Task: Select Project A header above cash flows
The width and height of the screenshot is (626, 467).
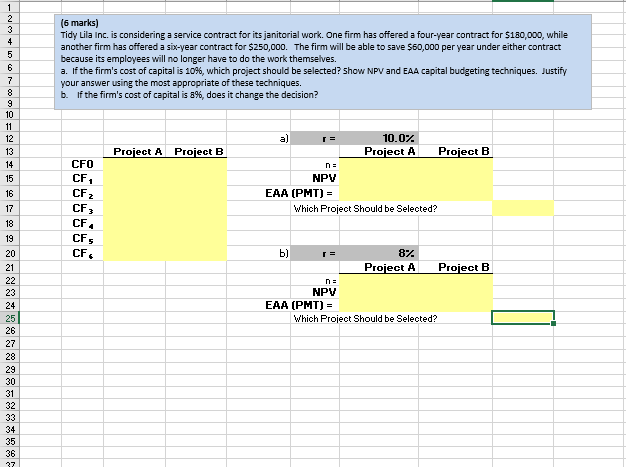Action: click(x=135, y=152)
